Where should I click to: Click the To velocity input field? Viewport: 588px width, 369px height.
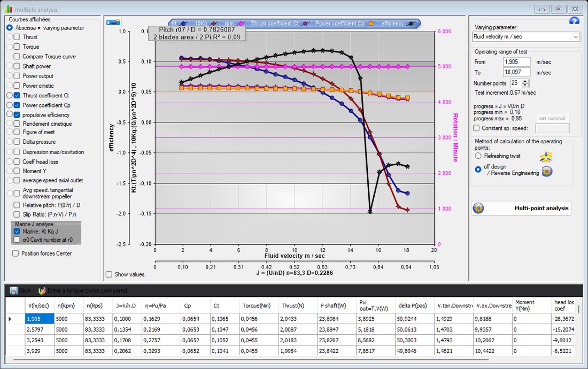[517, 72]
